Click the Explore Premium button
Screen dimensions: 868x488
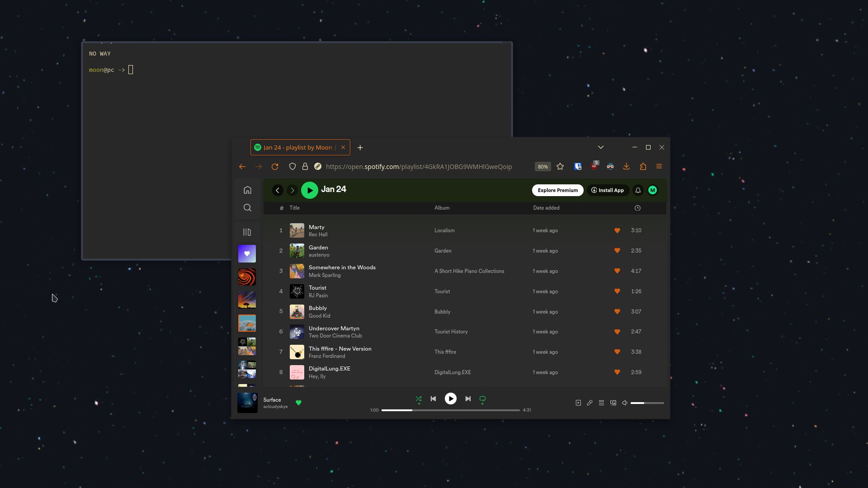(x=557, y=190)
